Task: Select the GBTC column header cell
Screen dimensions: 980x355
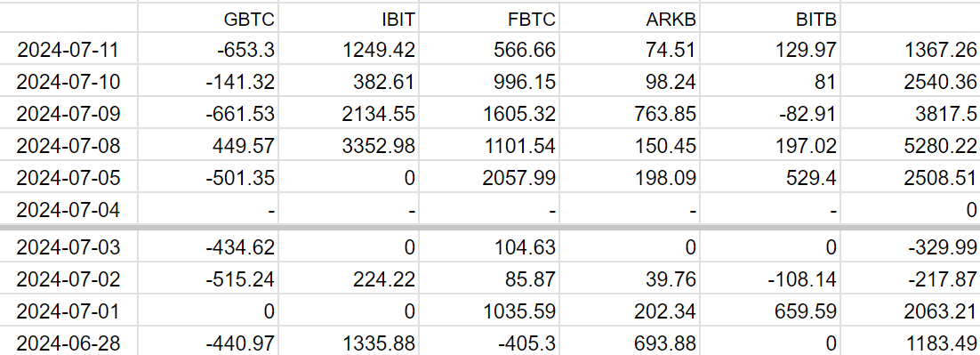Action: (x=208, y=18)
